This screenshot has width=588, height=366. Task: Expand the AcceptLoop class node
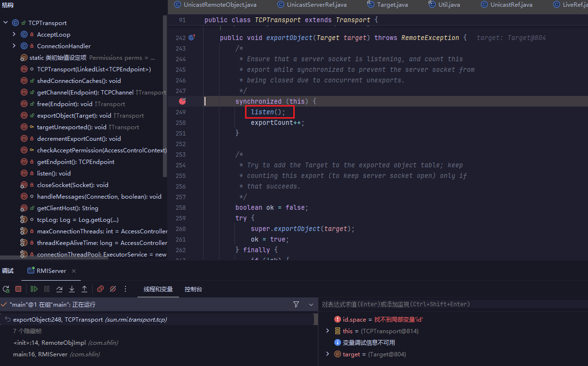point(14,34)
